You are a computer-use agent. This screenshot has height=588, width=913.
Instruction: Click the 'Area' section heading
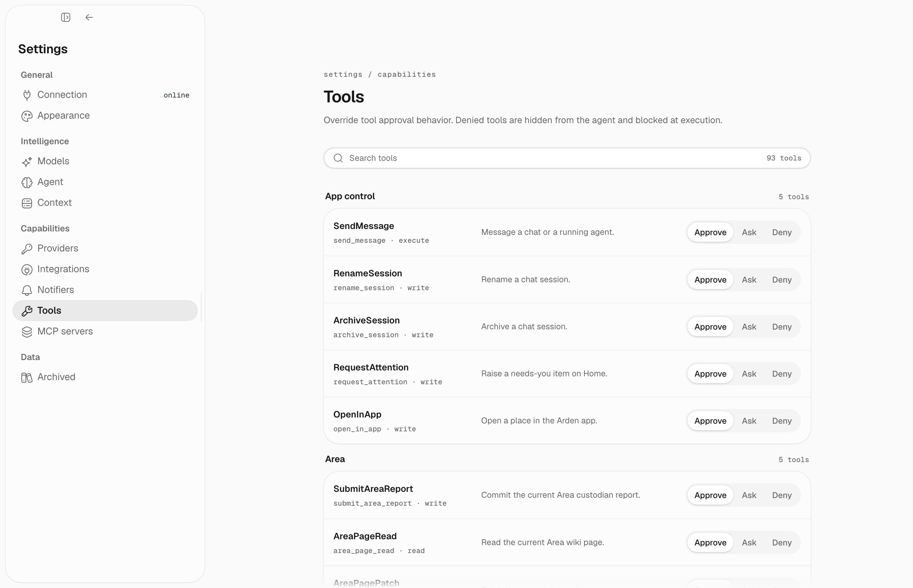(335, 459)
